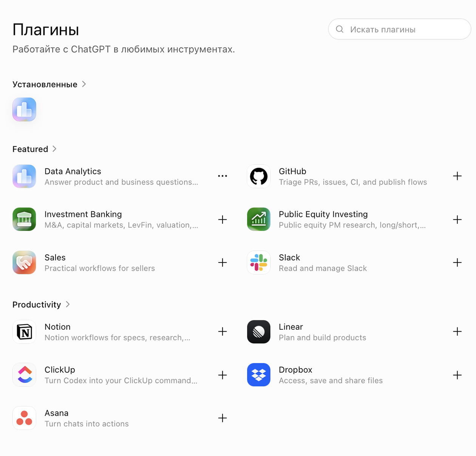Add the Sales plugin with plus
Screen dimensions: 476x456
[223, 262]
